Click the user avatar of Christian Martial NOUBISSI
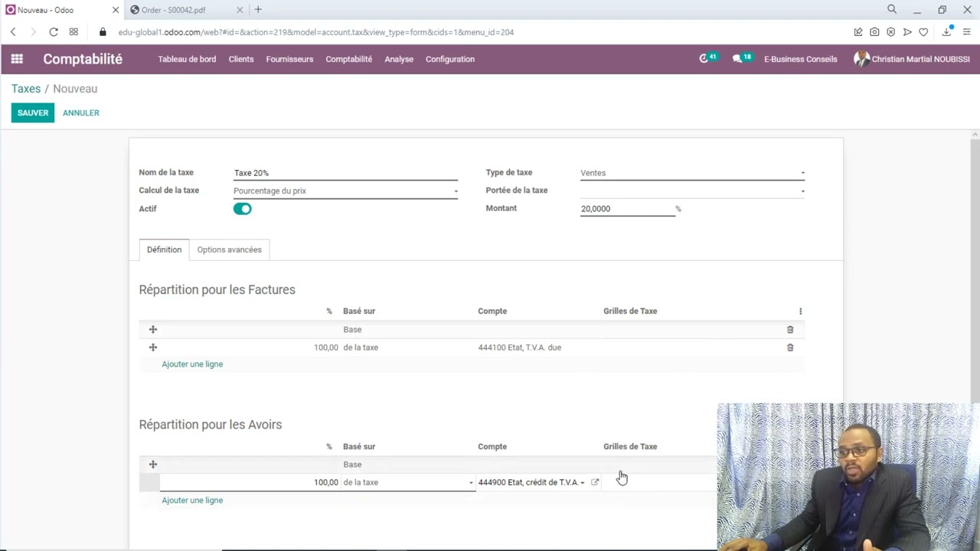Viewport: 980px width, 551px height. (x=861, y=59)
